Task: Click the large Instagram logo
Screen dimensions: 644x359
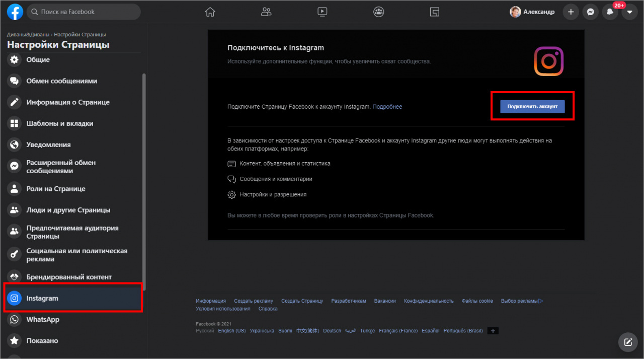Action: click(x=549, y=61)
